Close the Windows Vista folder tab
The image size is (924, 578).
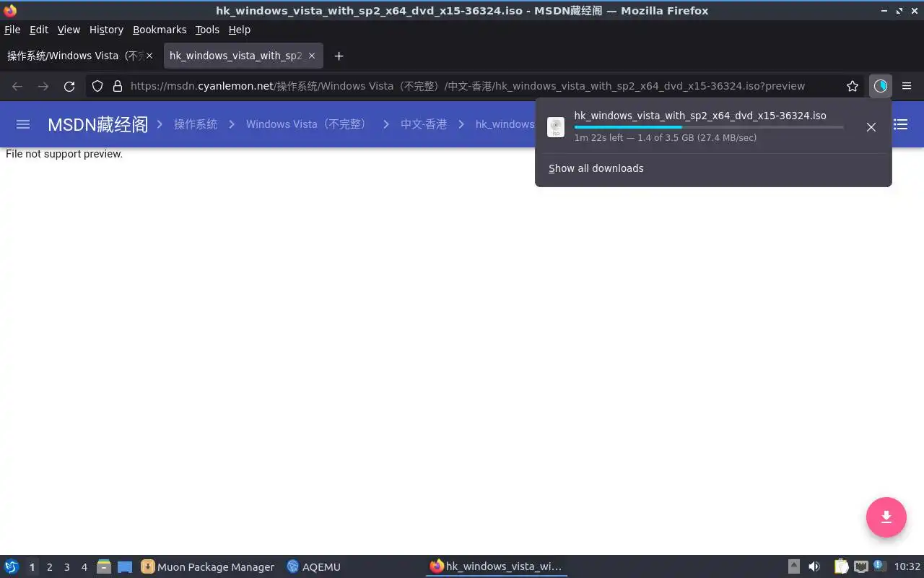(149, 56)
